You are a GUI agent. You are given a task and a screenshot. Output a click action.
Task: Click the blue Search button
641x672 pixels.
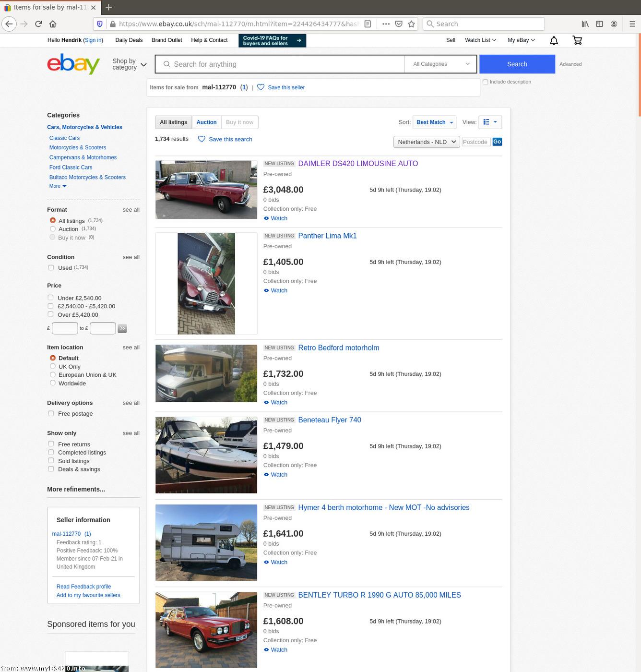coord(517,64)
